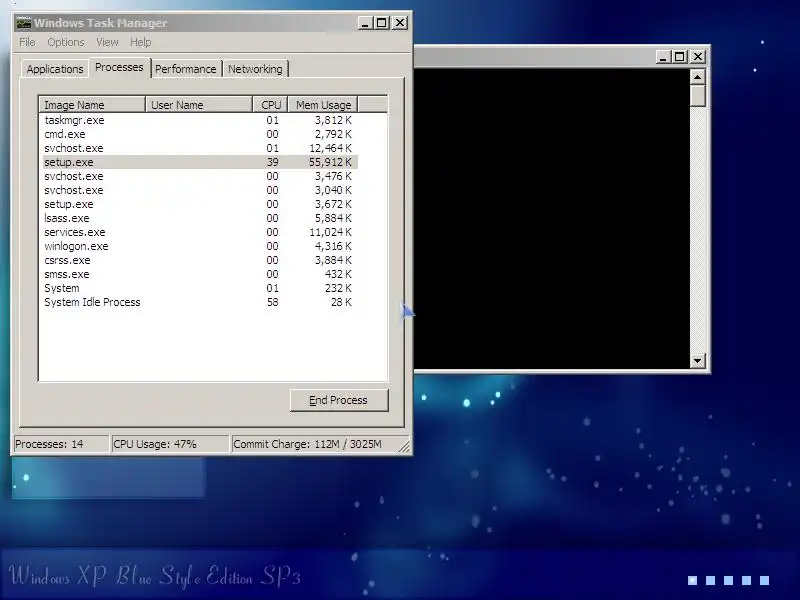Screen dimensions: 800x600
Task: Minimize the Windows Task Manager window
Action: [x=365, y=23]
